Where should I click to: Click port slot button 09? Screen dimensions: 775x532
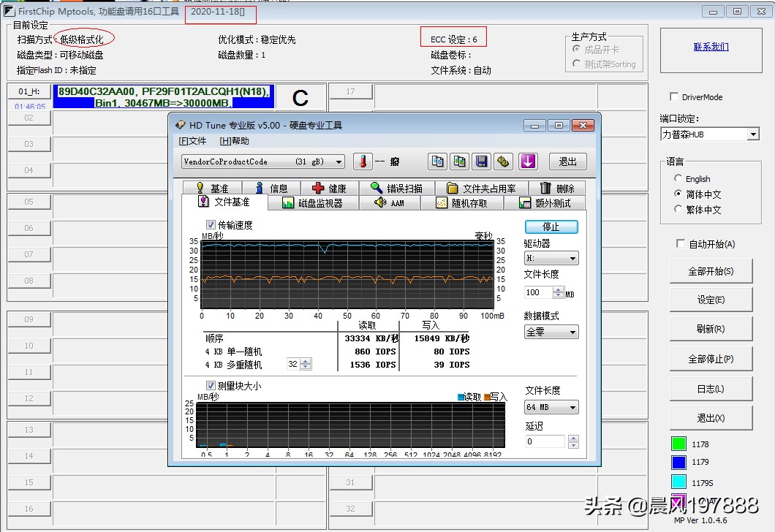tap(29, 319)
